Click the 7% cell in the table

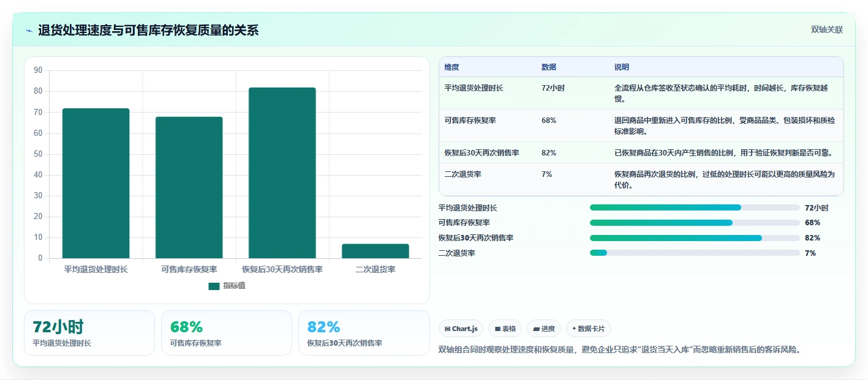pos(547,174)
